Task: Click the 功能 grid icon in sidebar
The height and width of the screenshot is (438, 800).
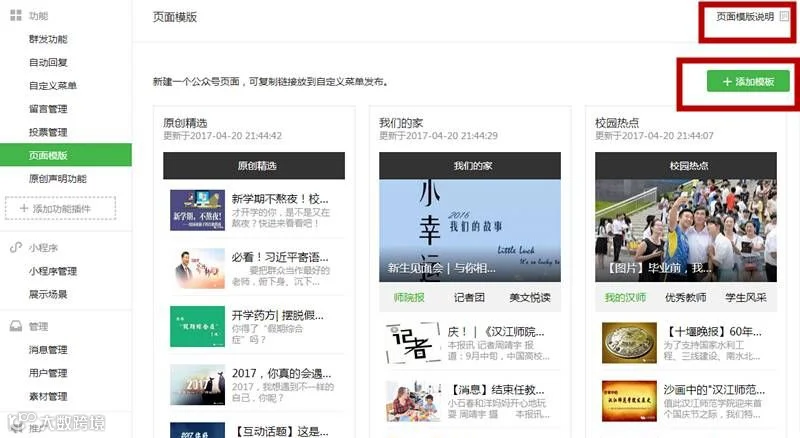Action: (x=16, y=15)
